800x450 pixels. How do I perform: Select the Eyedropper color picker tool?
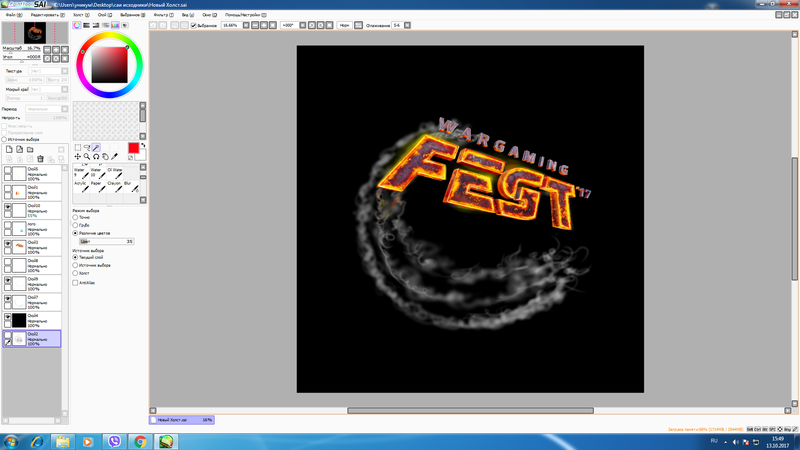[114, 157]
